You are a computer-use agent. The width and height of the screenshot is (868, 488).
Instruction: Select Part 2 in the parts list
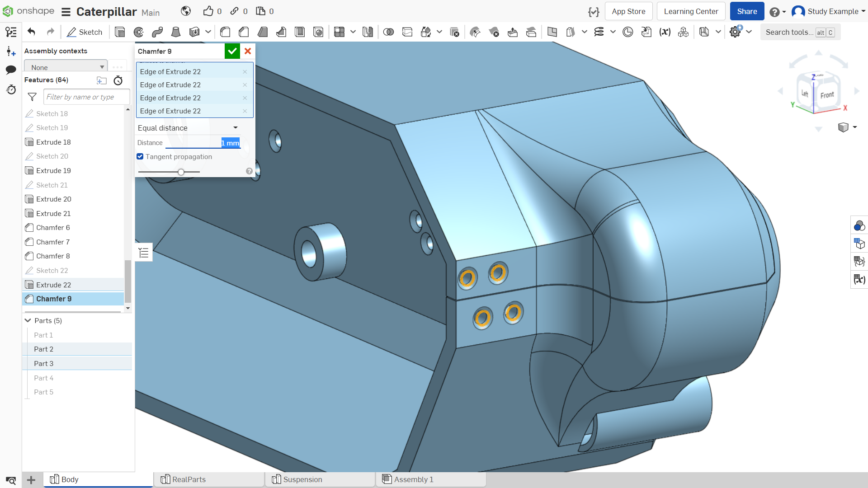tap(77, 349)
